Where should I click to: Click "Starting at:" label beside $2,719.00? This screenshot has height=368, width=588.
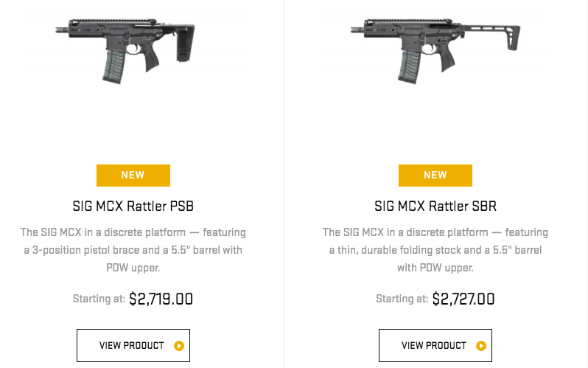point(99,299)
